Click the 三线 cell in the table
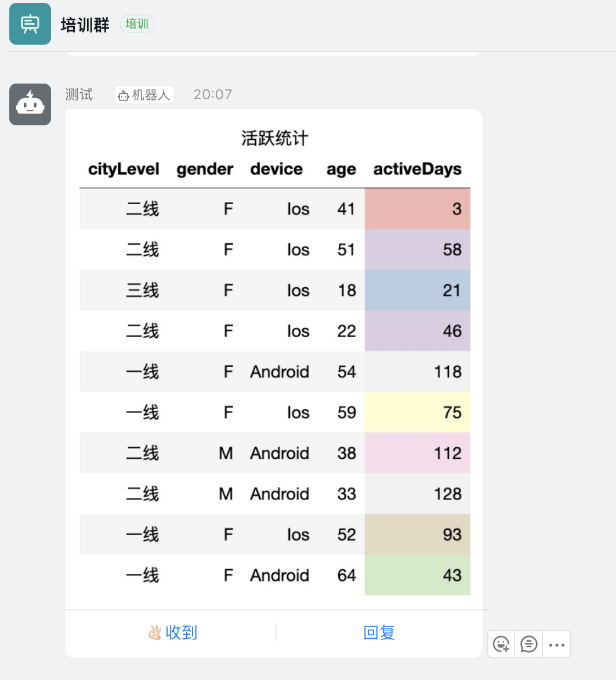 (x=143, y=291)
